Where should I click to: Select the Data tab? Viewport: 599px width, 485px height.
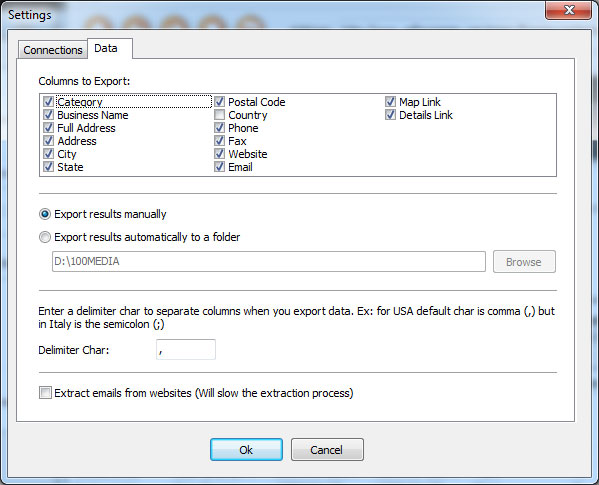pos(110,48)
